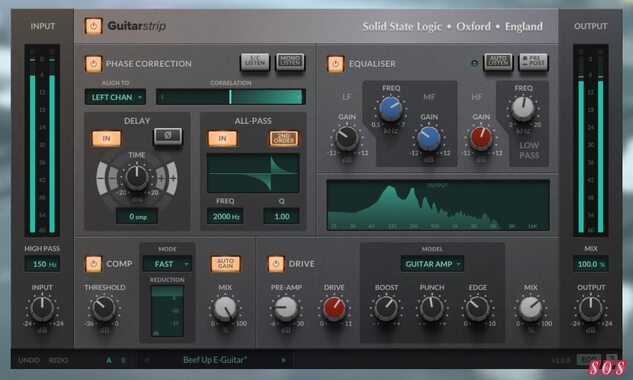
Task: Click the Comp Threshold knob
Action: 104,309
